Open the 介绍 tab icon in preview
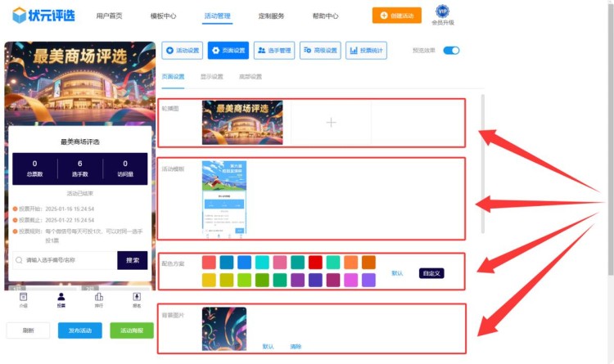614x364 pixels. point(24,297)
